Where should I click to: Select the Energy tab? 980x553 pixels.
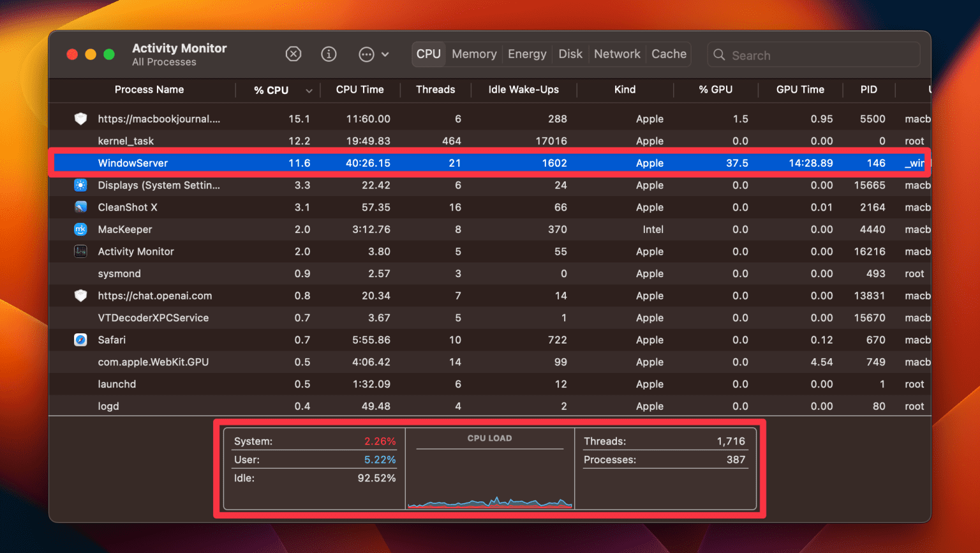[526, 54]
